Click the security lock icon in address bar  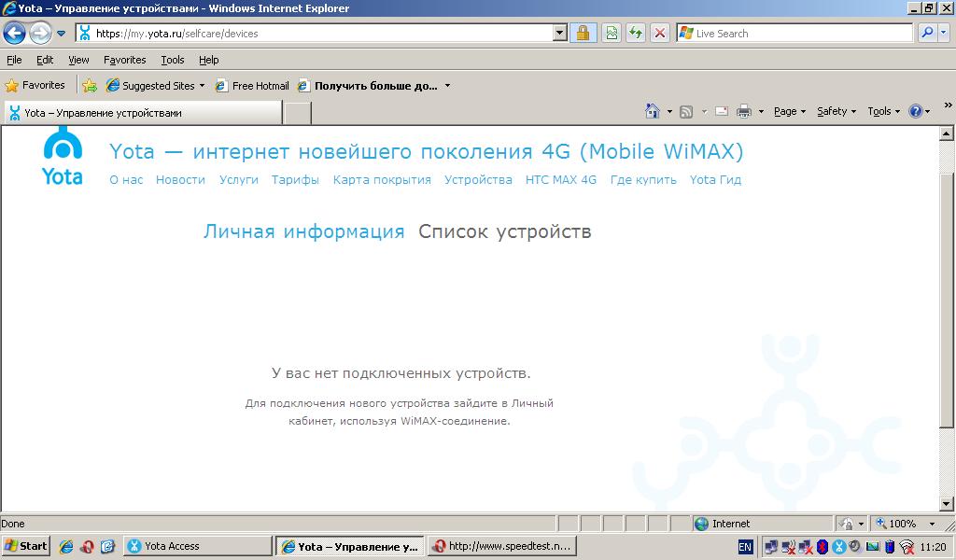(x=583, y=33)
